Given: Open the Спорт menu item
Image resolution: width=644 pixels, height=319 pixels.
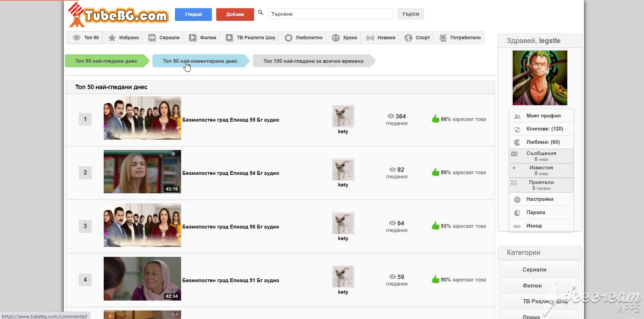Looking at the screenshot, I should [418, 38].
